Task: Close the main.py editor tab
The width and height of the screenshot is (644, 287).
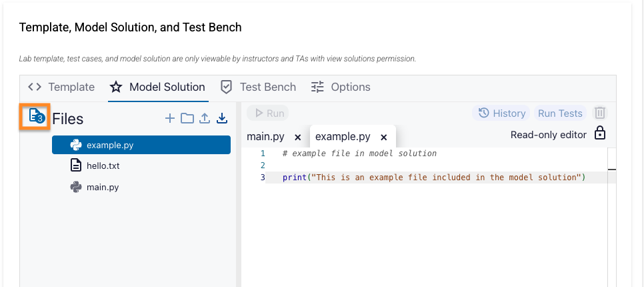Action: click(x=298, y=137)
